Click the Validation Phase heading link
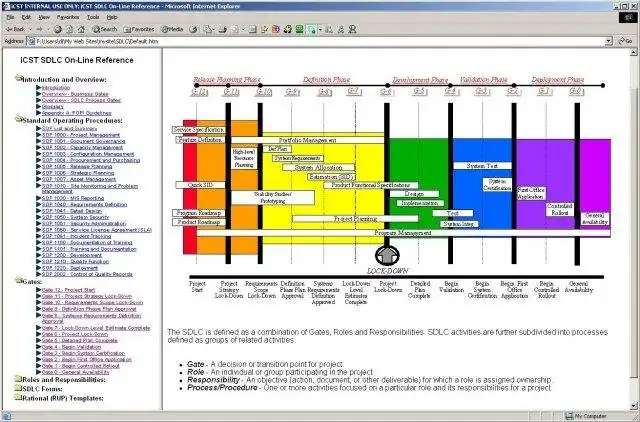 pos(484,80)
